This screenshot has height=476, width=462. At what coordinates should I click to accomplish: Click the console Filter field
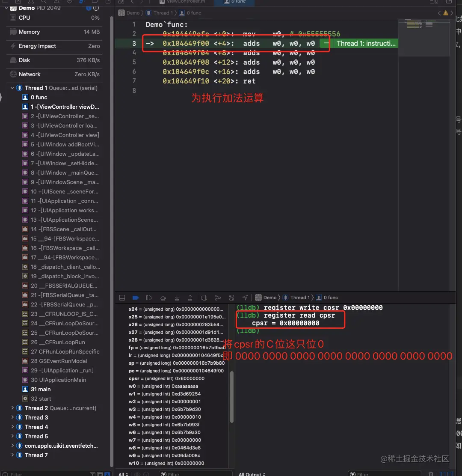[384, 473]
